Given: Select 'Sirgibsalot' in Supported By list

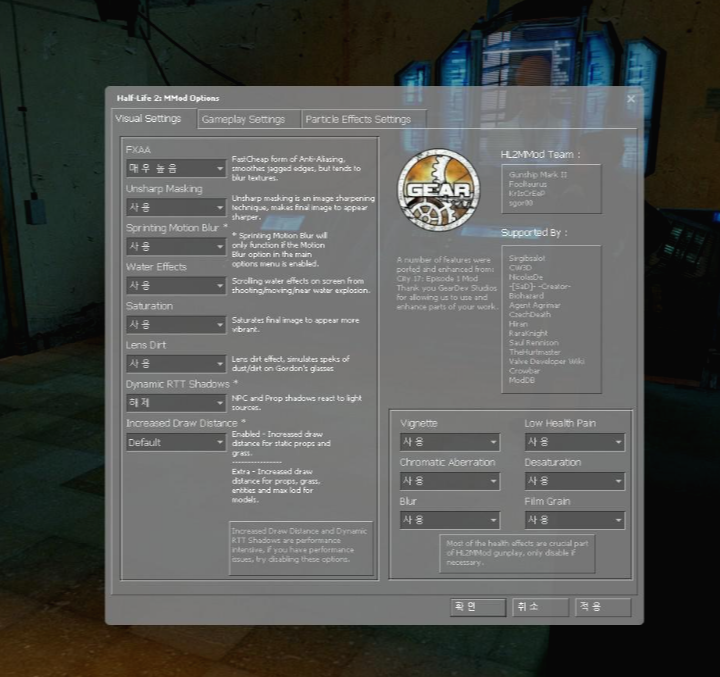Looking at the screenshot, I should point(527,258).
